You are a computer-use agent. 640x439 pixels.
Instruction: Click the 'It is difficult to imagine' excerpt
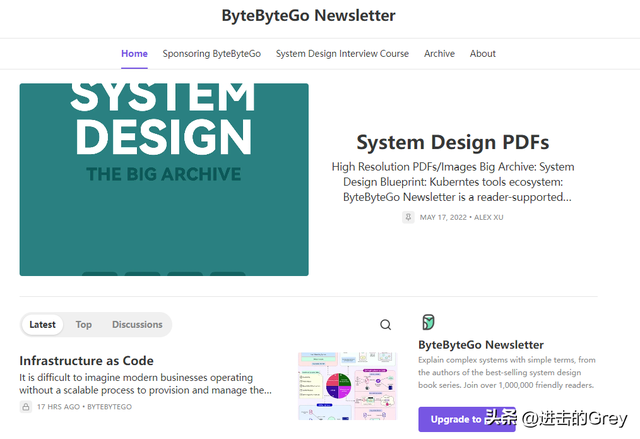[x=145, y=384]
